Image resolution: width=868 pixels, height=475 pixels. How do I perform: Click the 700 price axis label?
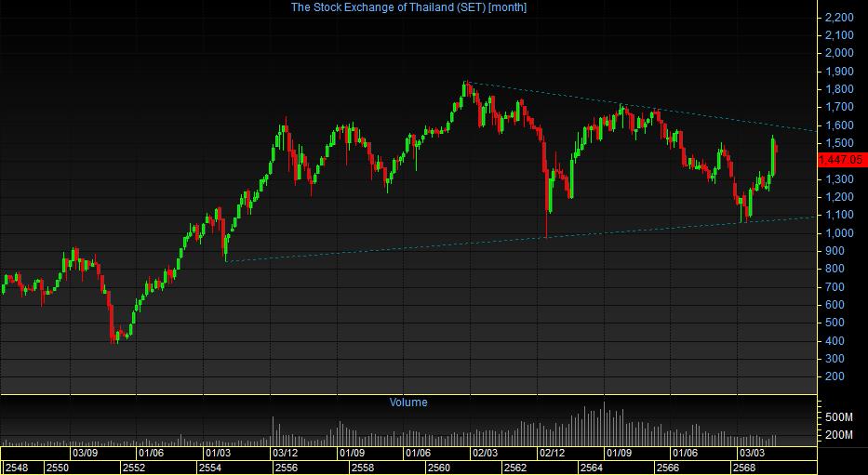point(834,286)
